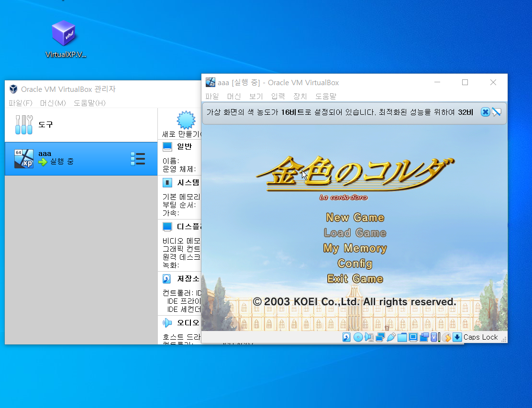Click the 오디오 section header
Image resolution: width=532 pixels, height=408 pixels.
pos(188,323)
